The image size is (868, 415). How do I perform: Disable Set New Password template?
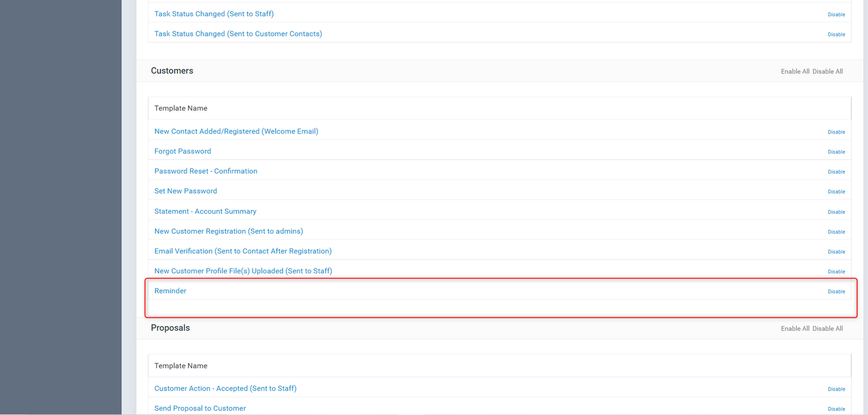click(836, 192)
